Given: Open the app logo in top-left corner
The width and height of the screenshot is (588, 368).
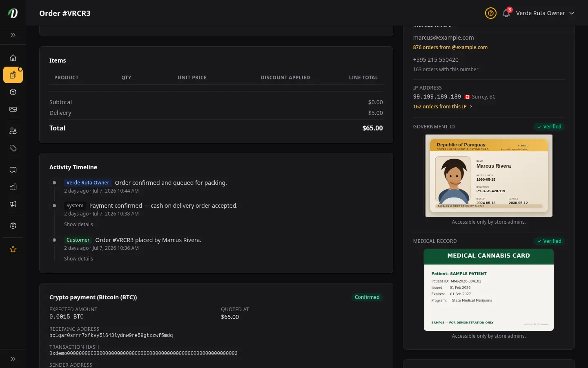Looking at the screenshot, I should click(13, 13).
